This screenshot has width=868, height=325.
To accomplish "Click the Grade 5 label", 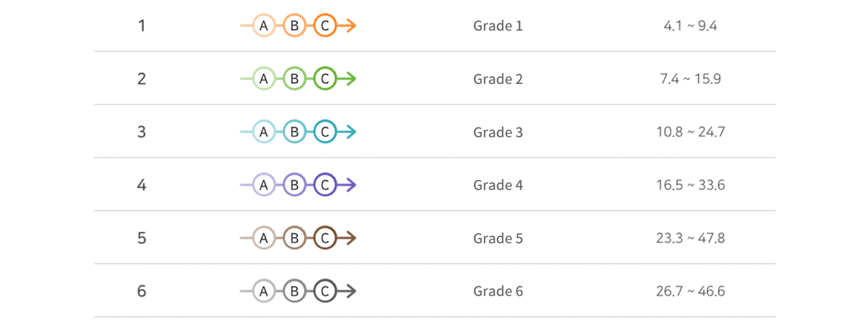I will pyautogui.click(x=498, y=238).
